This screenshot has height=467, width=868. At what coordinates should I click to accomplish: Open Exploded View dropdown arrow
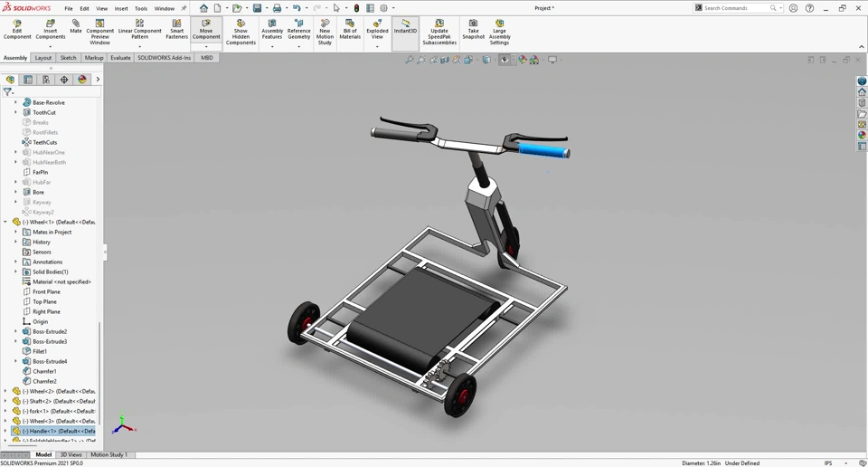(377, 46)
